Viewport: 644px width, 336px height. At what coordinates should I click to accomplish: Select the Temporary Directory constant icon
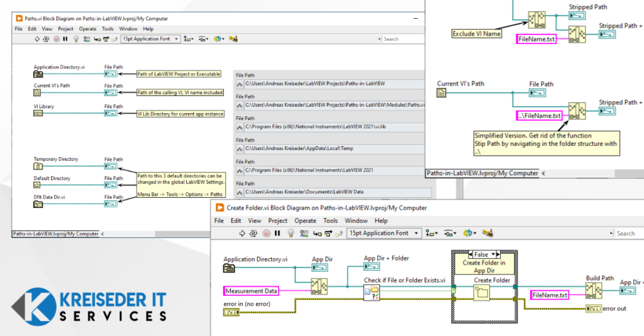(38, 166)
